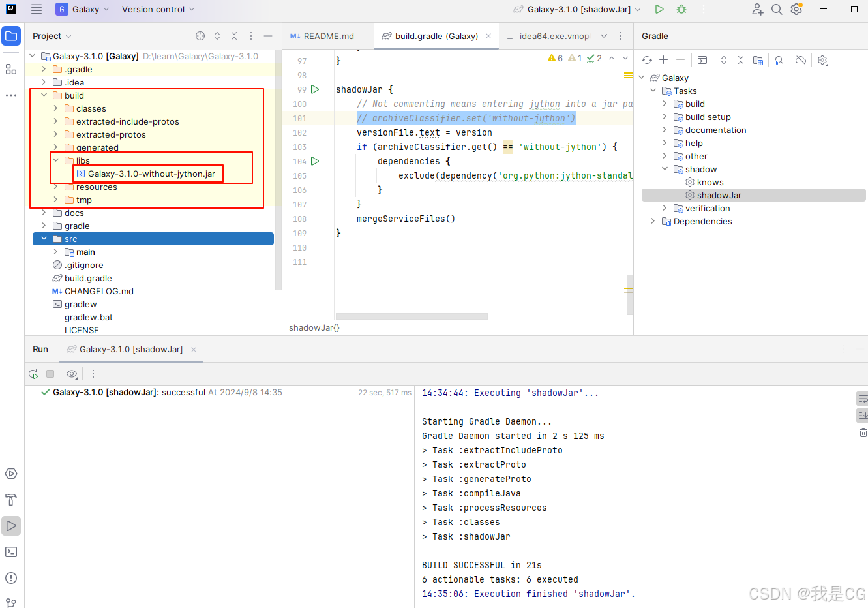Collapse the src folder
The width and height of the screenshot is (868, 608).
coord(44,239)
